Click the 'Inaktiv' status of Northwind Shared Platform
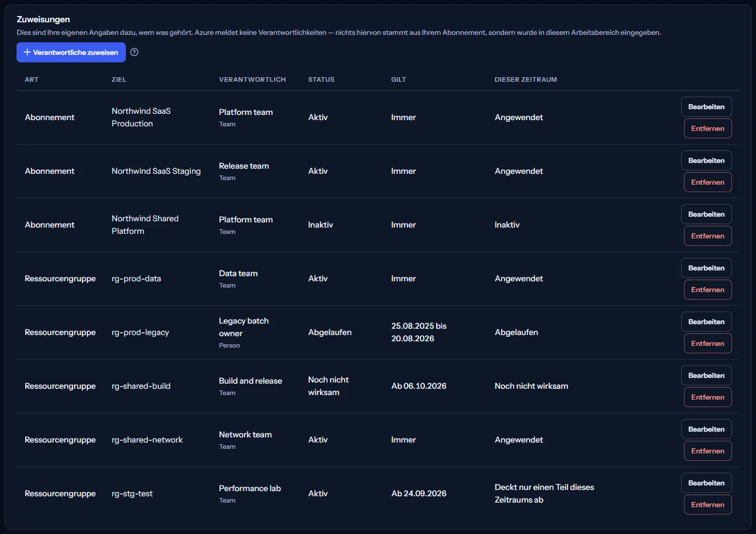The image size is (756, 534). [x=320, y=225]
